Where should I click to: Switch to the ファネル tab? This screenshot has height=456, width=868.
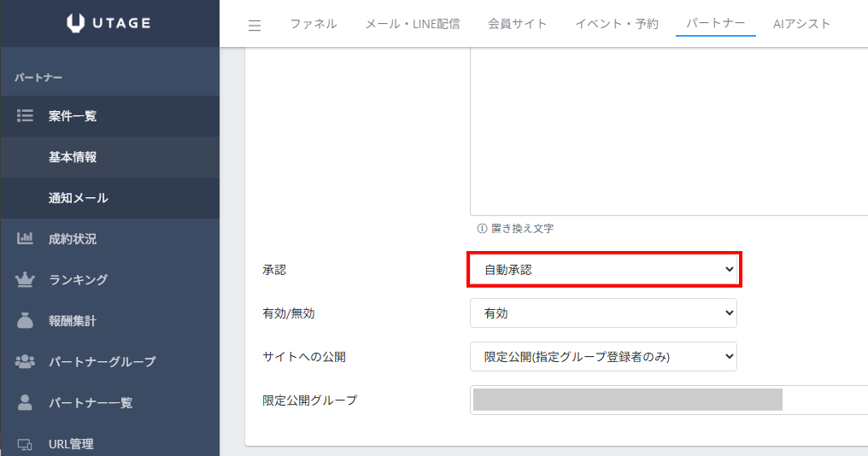pyautogui.click(x=313, y=24)
